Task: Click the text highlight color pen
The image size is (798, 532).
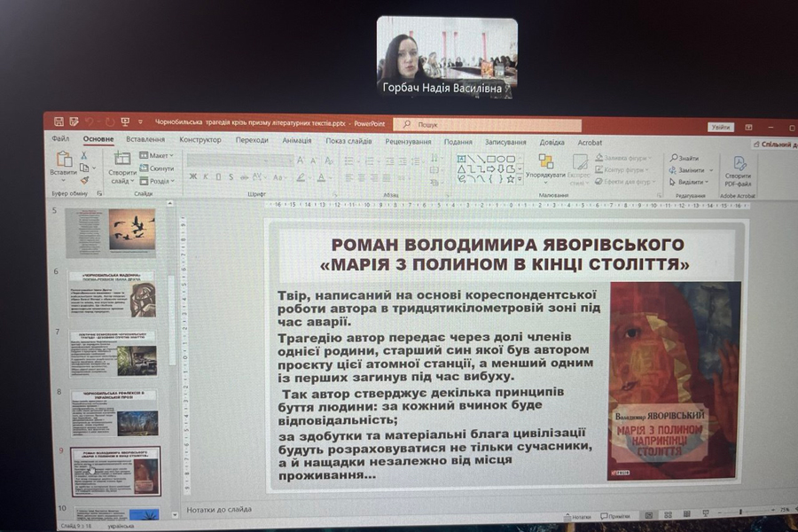Action: point(301,177)
